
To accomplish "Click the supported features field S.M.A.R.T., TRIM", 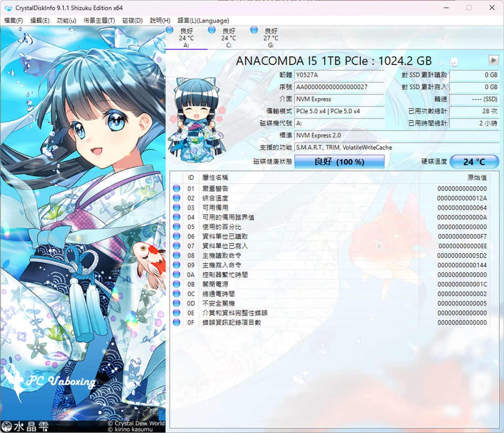I will 396,147.
